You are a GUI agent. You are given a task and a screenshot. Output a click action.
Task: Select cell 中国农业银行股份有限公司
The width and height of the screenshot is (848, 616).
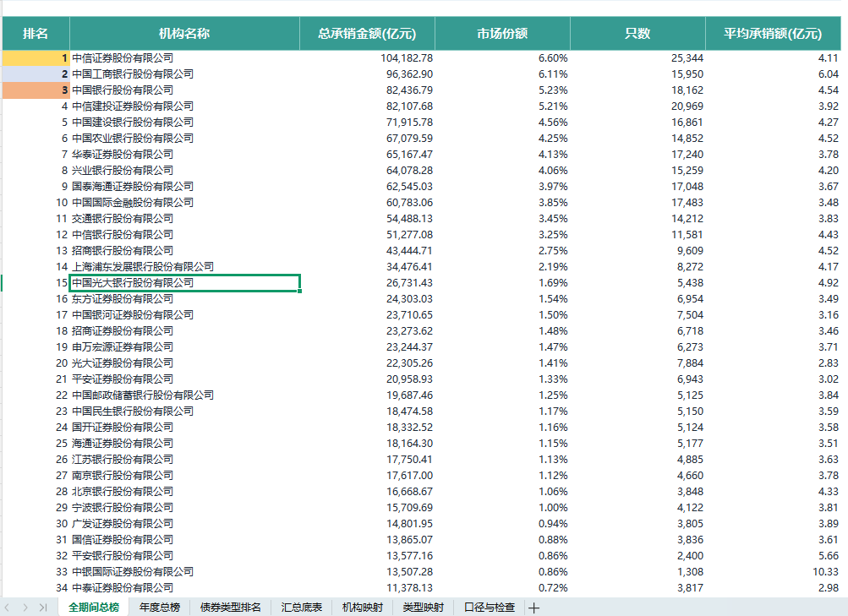[x=184, y=139]
